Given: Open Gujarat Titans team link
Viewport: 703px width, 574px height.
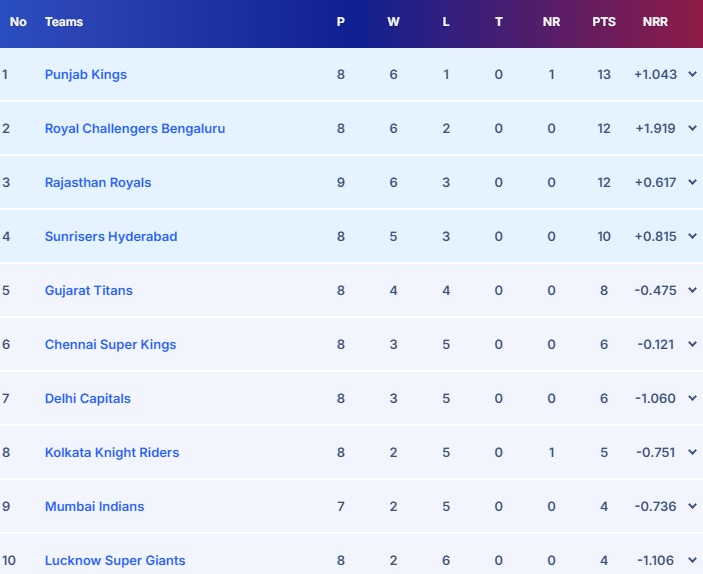Looking at the screenshot, I should [x=89, y=291].
